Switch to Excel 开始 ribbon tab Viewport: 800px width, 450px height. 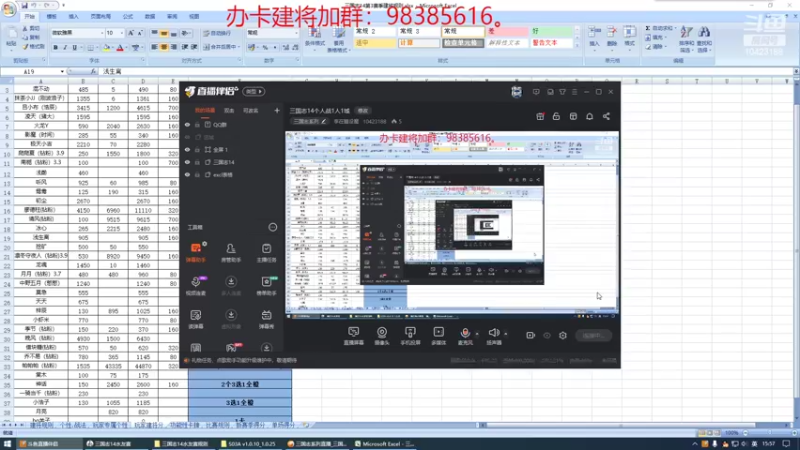click(x=30, y=16)
